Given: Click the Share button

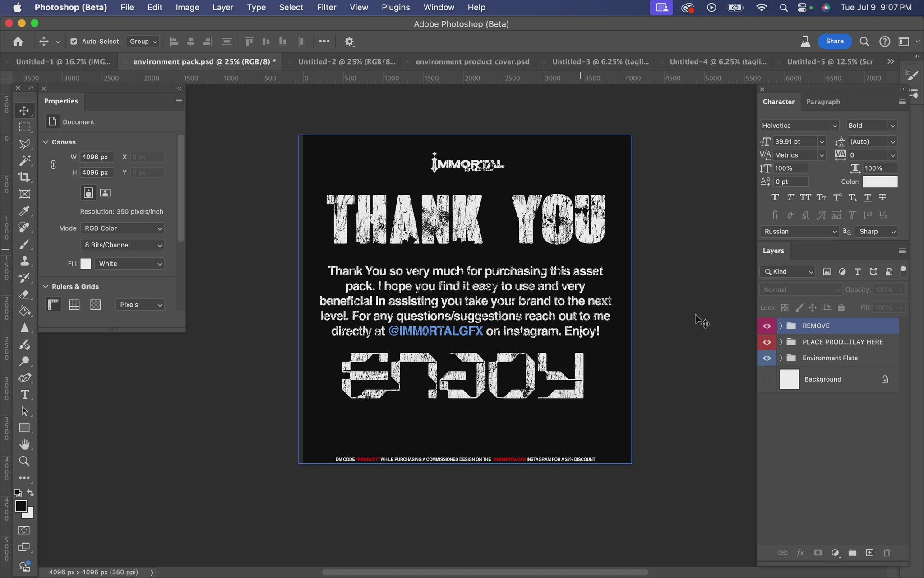Looking at the screenshot, I should [x=834, y=41].
